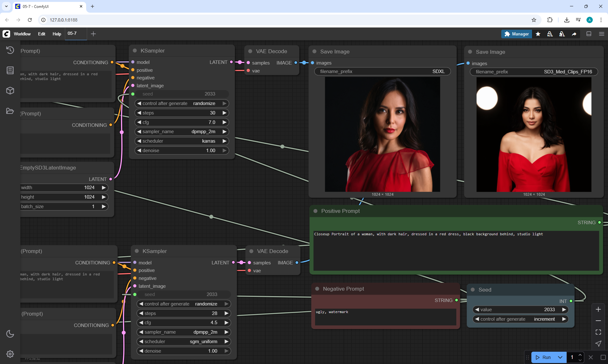Image resolution: width=608 pixels, height=364 pixels.
Task: Collapse the Seed node using its dot
Action: (x=472, y=290)
